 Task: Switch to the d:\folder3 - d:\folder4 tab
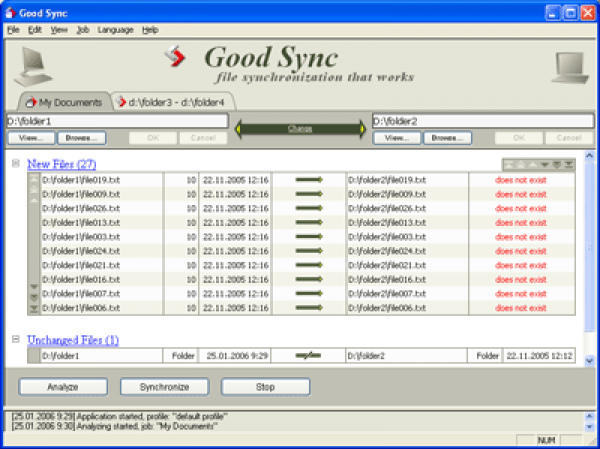pyautogui.click(x=172, y=102)
